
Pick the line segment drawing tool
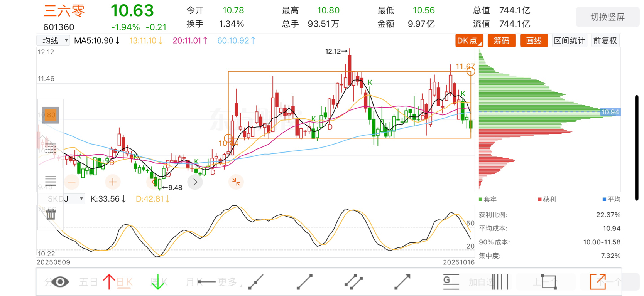click(304, 282)
